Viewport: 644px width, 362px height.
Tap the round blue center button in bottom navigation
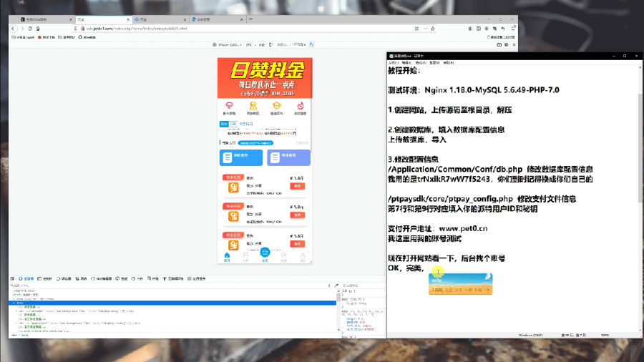[x=265, y=252]
